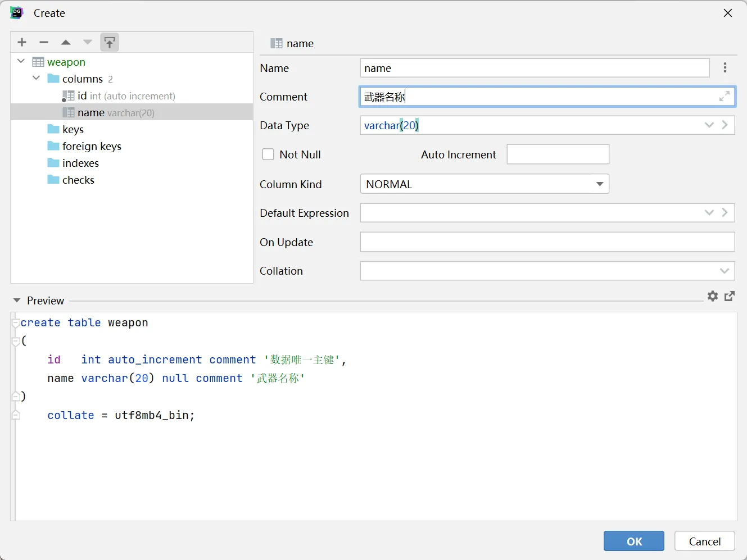Click the remove (minus) toolbar icon
This screenshot has height=560, width=747.
pyautogui.click(x=44, y=42)
